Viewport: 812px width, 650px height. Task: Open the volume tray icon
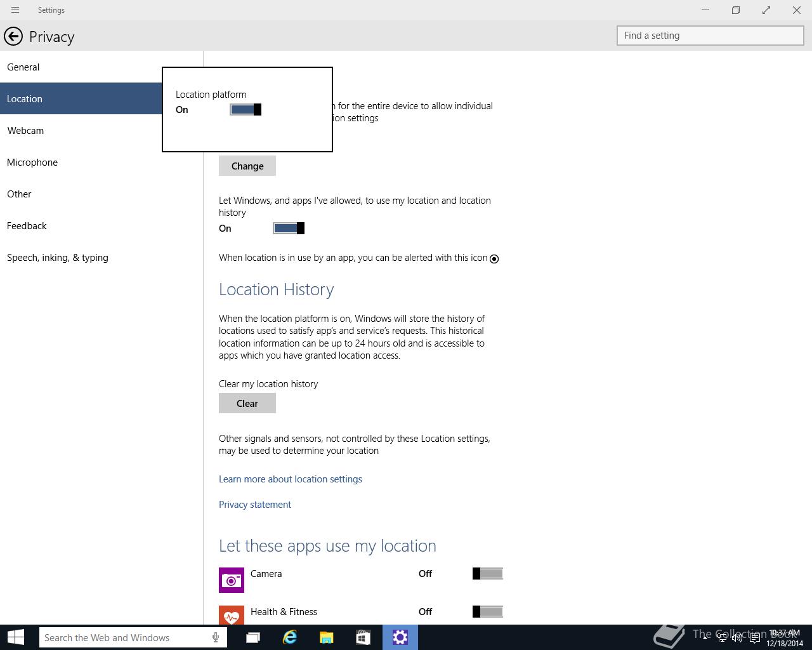pos(737,637)
